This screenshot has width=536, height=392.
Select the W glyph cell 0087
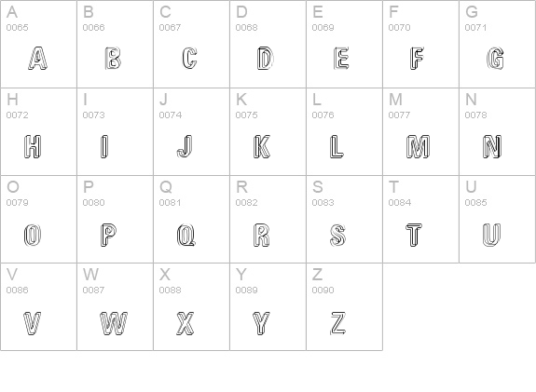116,307
